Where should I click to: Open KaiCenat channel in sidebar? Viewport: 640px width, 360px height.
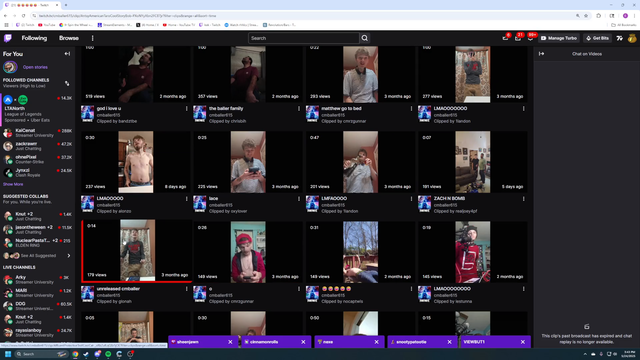coord(38,133)
